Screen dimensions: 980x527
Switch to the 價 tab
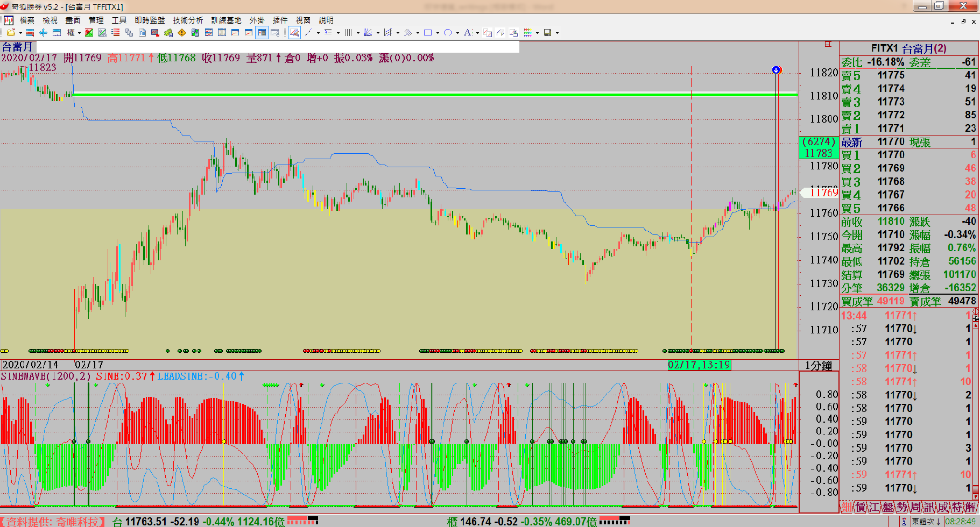click(x=860, y=507)
